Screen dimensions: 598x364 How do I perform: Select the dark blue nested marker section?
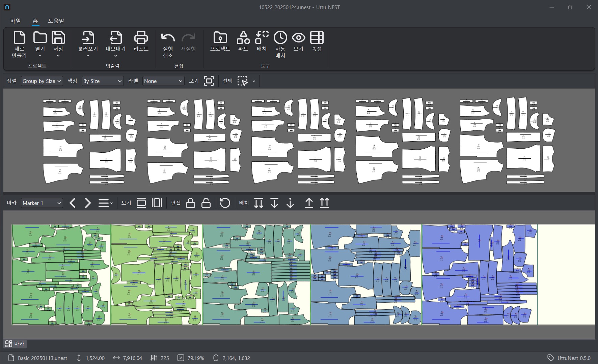[479, 275]
